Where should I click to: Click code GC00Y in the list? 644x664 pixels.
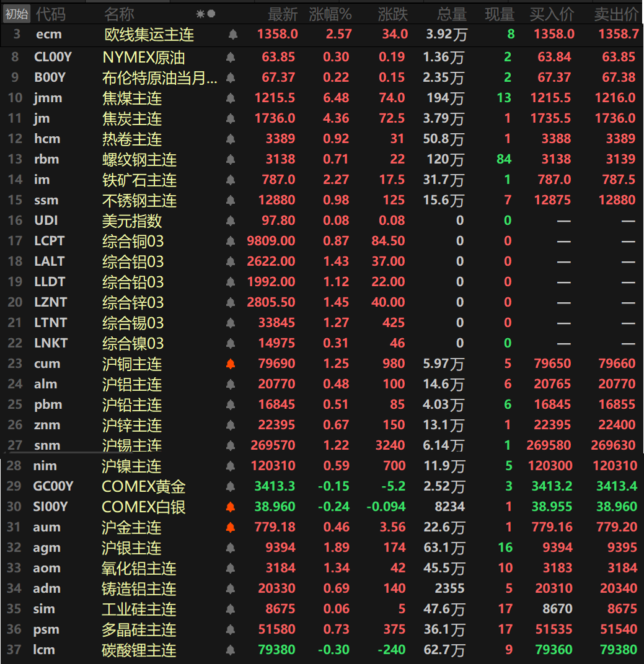point(53,486)
